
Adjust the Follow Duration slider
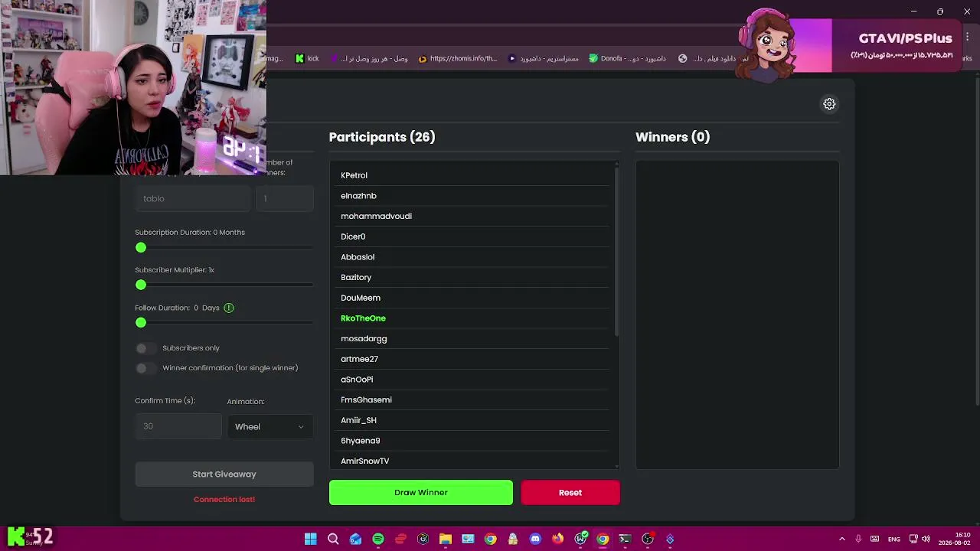coord(141,323)
